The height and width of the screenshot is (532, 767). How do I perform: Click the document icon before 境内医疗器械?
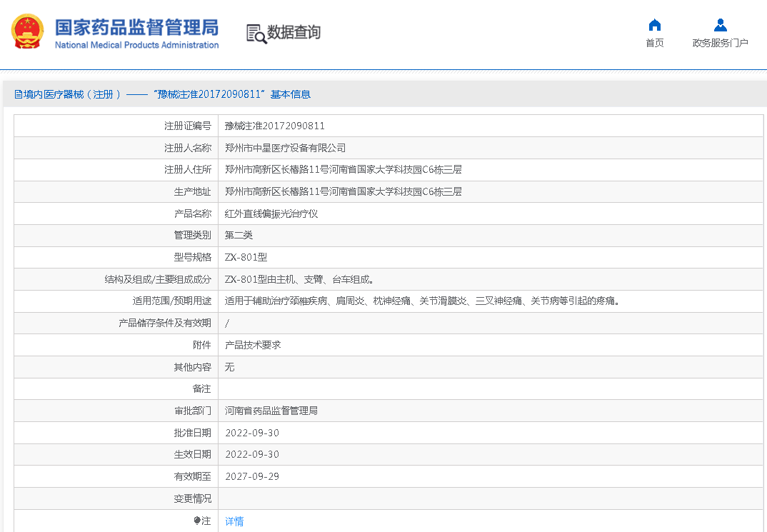18,94
